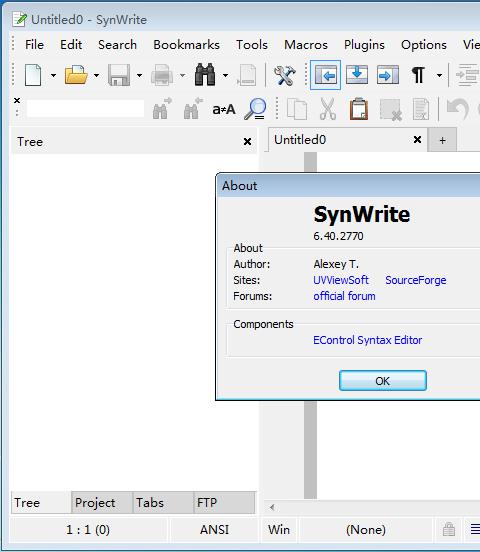Open the Tools menu
The width and height of the screenshot is (480, 552).
pyautogui.click(x=252, y=45)
